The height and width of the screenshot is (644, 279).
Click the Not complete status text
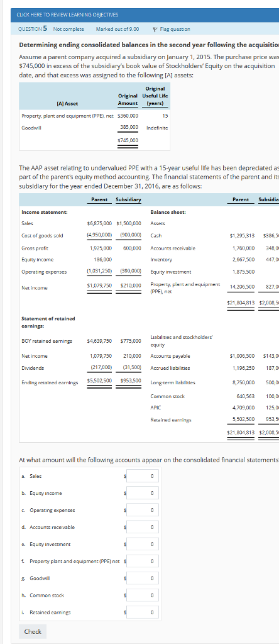[68, 29]
